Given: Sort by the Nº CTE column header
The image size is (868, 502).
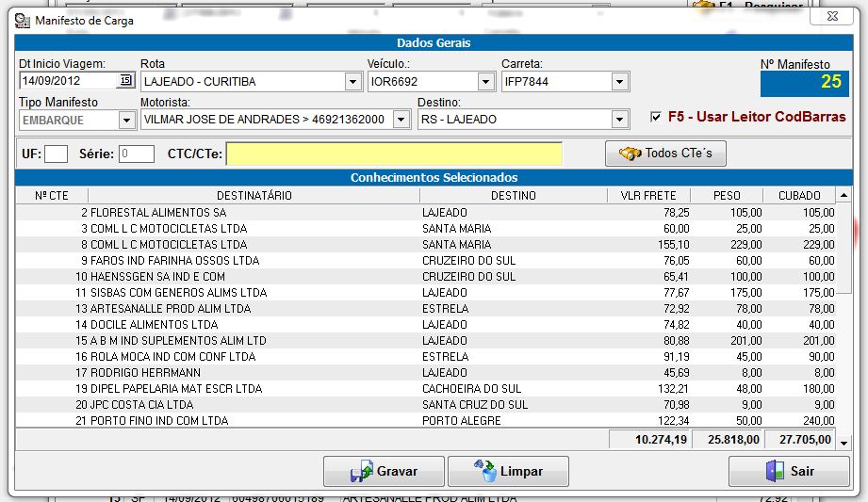Looking at the screenshot, I should point(52,195).
